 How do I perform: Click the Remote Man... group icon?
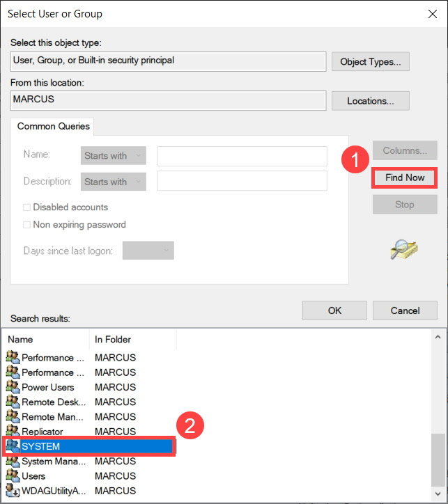[x=13, y=417]
